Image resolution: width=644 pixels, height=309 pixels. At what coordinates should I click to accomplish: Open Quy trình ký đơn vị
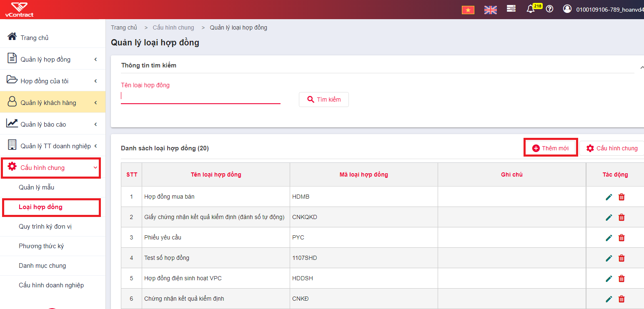click(42, 227)
